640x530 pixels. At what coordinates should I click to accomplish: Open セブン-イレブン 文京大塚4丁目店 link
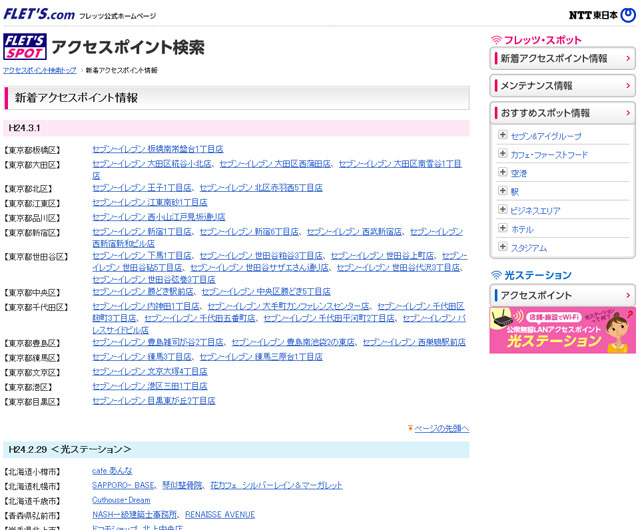[x=150, y=372]
